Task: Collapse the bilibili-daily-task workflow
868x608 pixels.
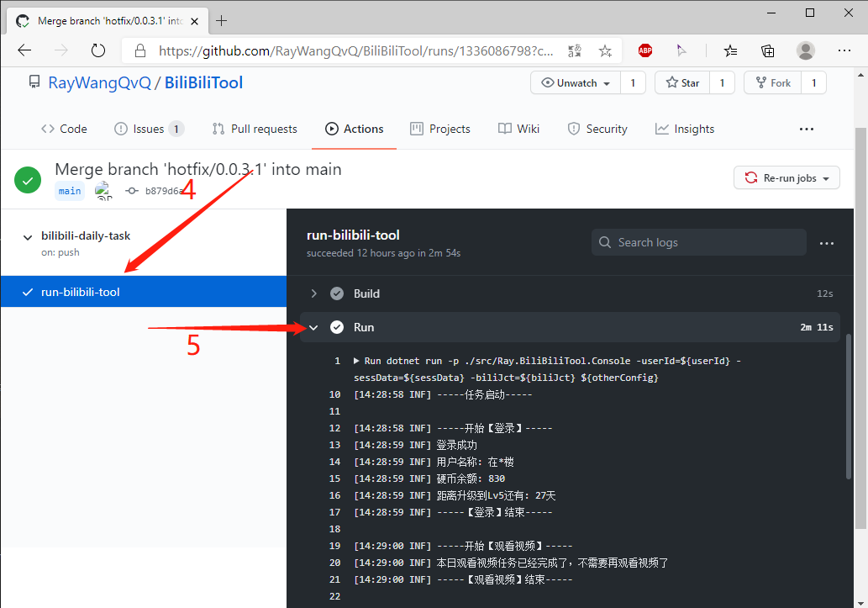Action: tap(28, 237)
